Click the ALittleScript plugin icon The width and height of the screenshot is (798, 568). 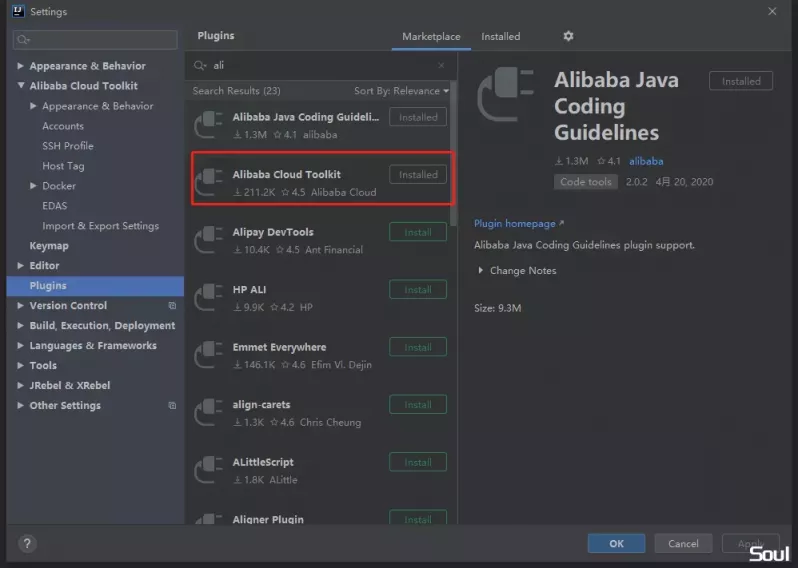209,470
